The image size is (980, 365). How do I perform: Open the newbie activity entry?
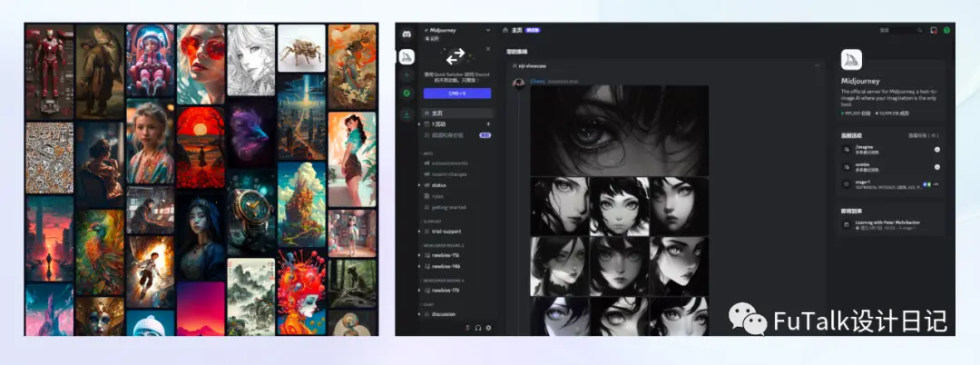(891, 167)
